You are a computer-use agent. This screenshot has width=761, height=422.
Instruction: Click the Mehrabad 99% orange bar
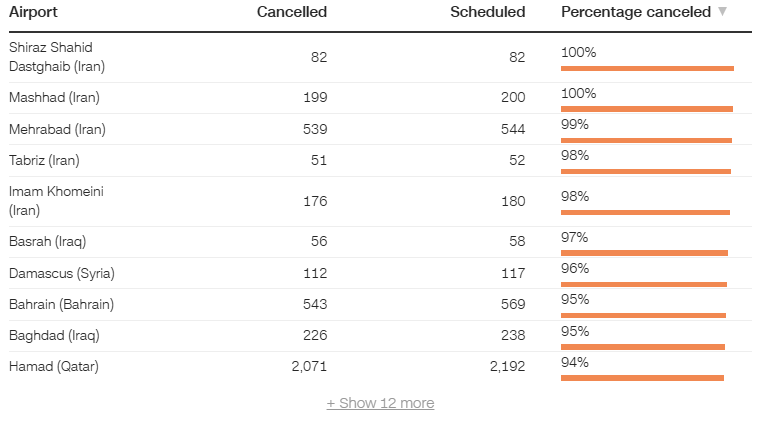(x=646, y=141)
